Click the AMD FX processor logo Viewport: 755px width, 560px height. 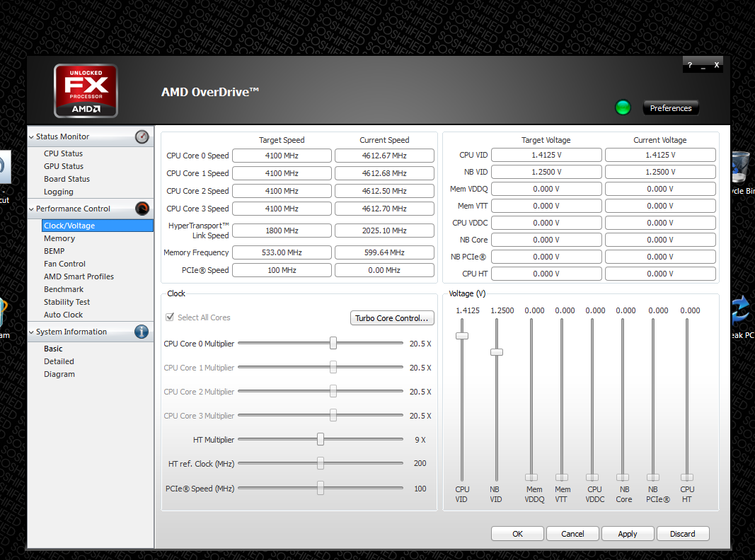coord(86,91)
